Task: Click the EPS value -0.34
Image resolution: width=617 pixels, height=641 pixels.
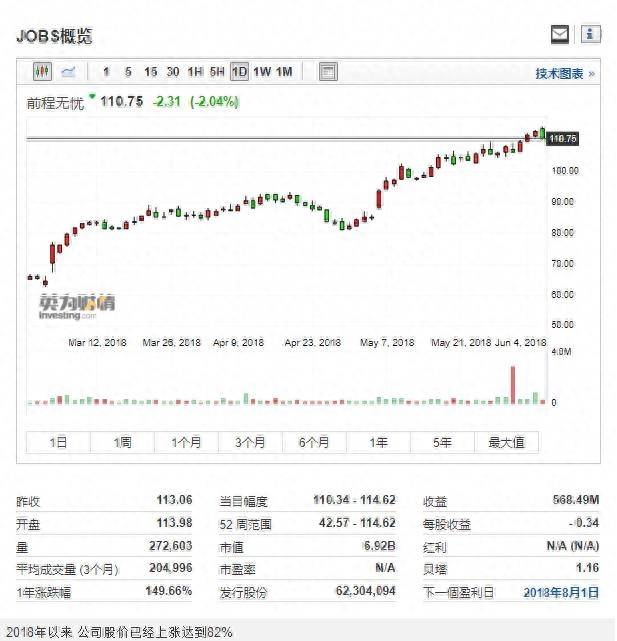Action: coord(583,522)
